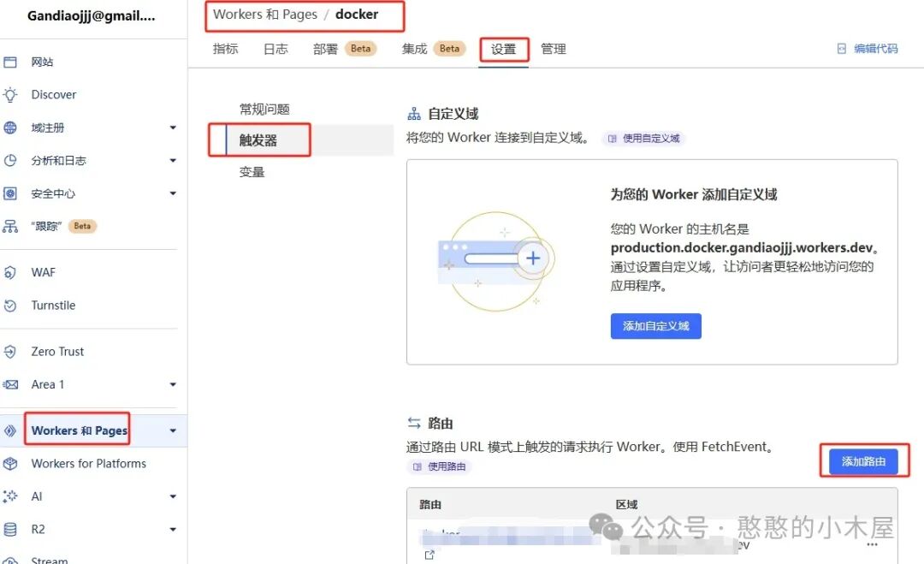Click the Discover compass icon
The image size is (924, 564).
(x=12, y=94)
